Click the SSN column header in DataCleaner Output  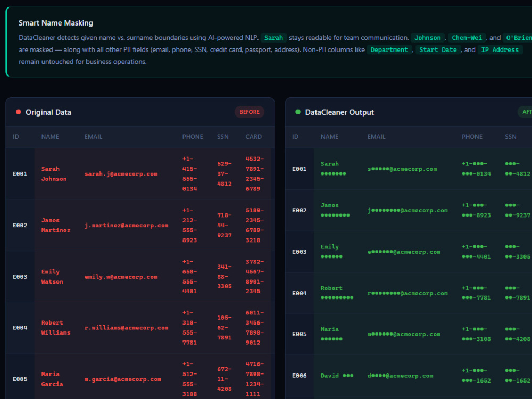coord(511,137)
